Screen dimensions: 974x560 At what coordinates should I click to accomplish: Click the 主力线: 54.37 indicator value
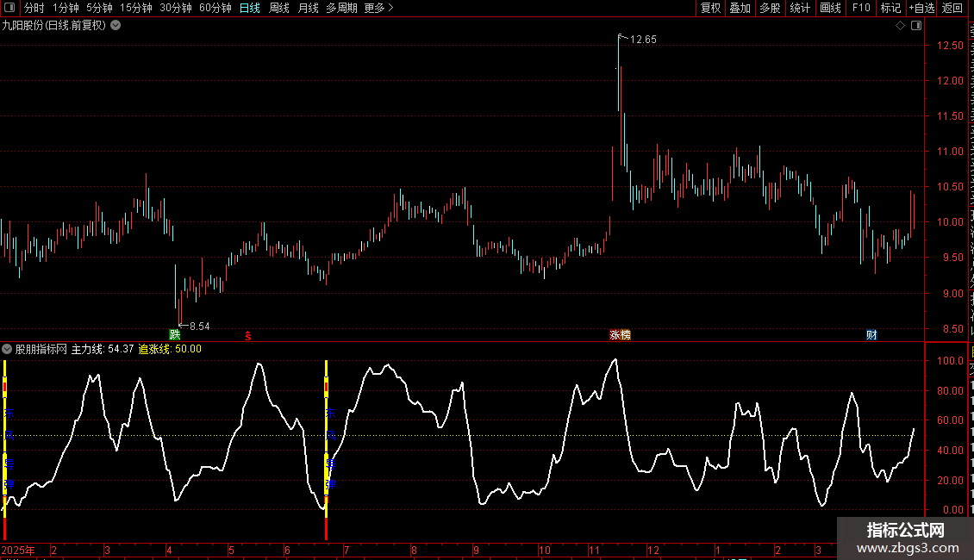[x=103, y=349]
